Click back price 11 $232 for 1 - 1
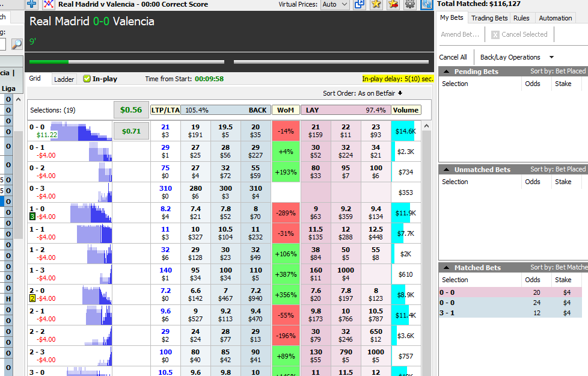The image size is (588, 376). [256, 233]
